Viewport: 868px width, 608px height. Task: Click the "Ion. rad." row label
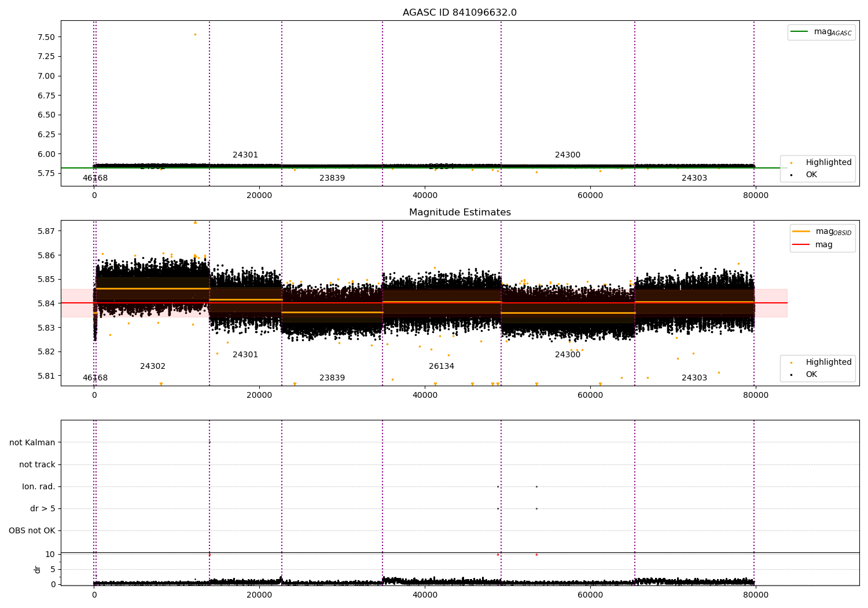(39, 487)
